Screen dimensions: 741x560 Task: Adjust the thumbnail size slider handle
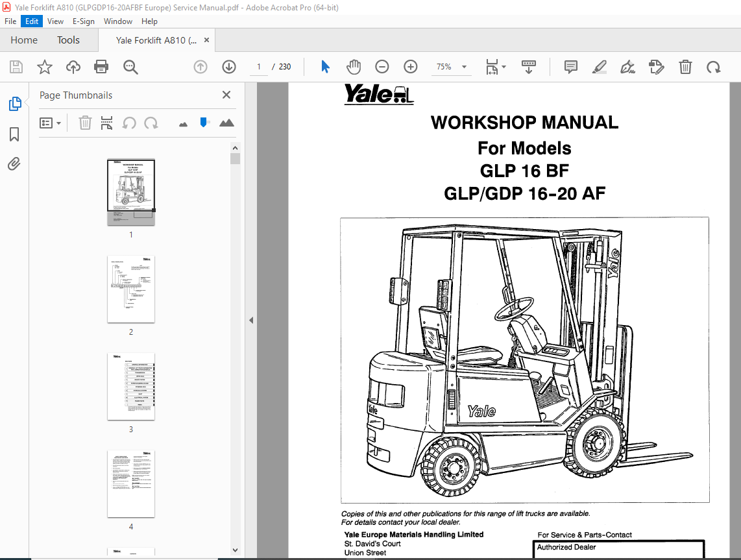[204, 123]
